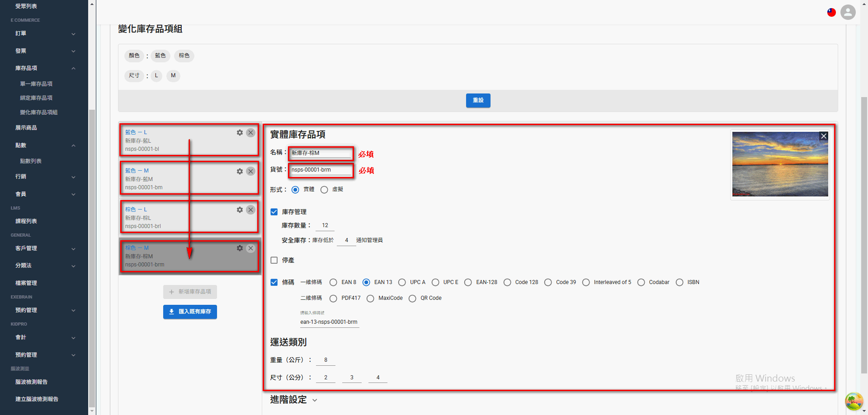Go to 檔案管理 page
The height and width of the screenshot is (415, 868).
(26, 283)
